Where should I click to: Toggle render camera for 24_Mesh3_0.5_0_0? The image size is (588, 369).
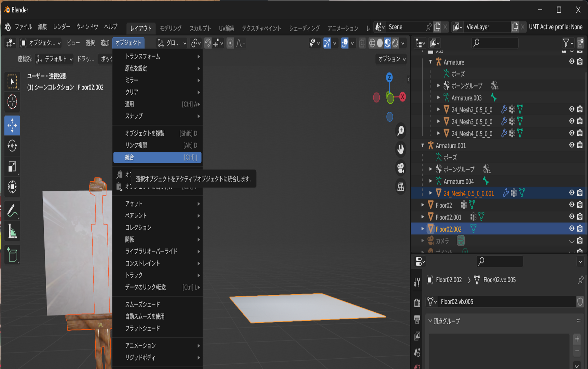pos(580,121)
